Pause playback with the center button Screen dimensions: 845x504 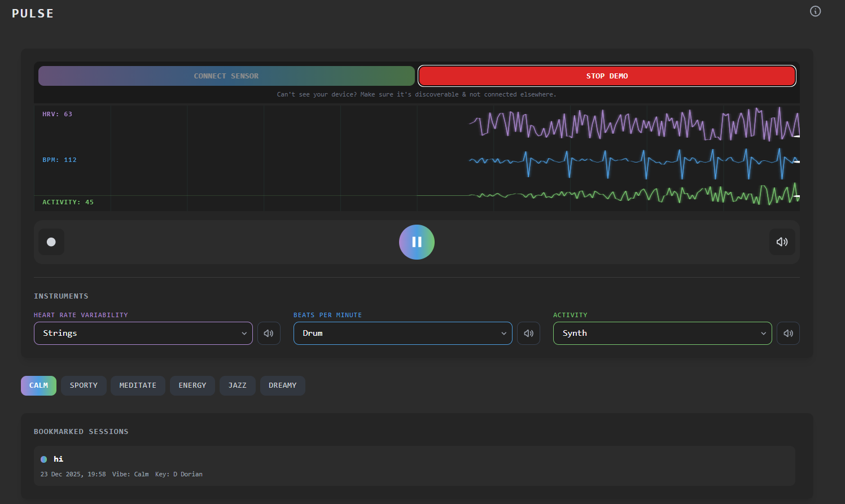click(x=417, y=242)
